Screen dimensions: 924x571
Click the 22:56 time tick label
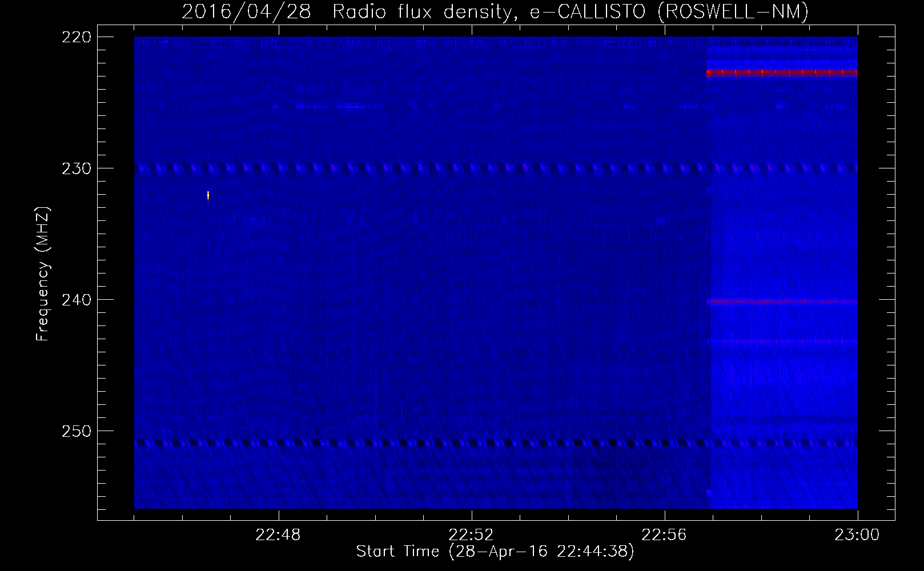coord(664,535)
